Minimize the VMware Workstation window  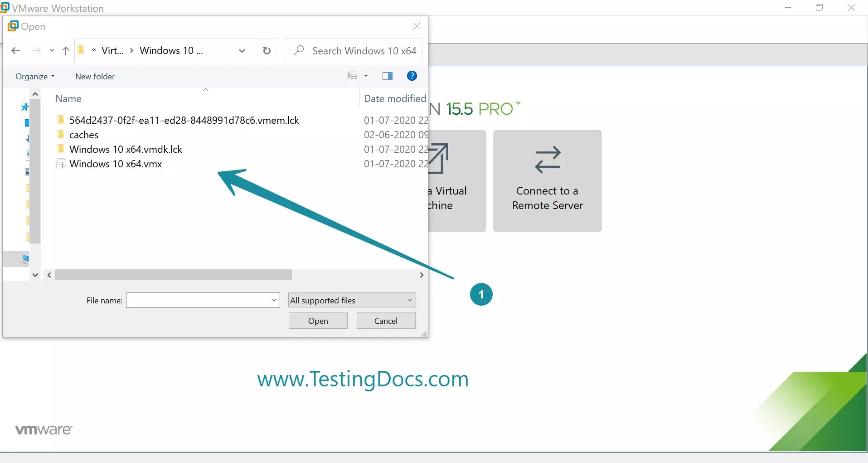[788, 8]
